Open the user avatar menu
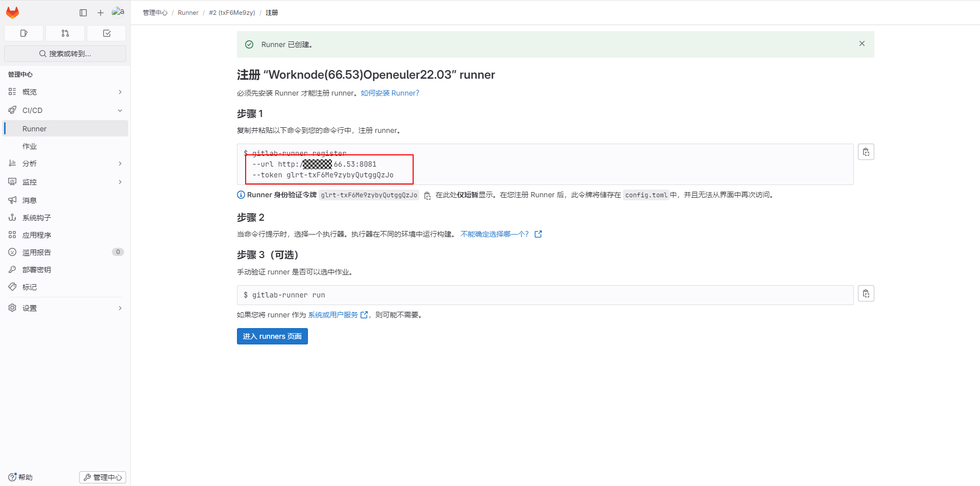 [x=118, y=12]
